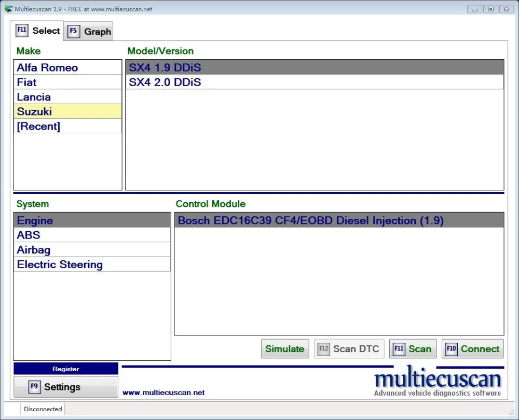Select model SX4 1.9 DDiS

tap(315, 67)
